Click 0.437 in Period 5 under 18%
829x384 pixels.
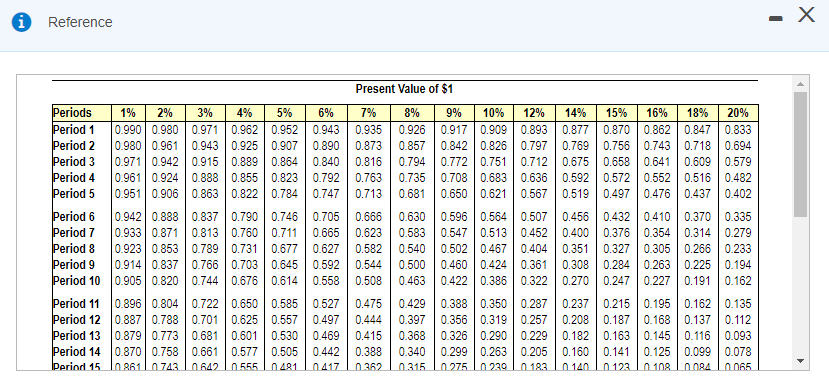(x=697, y=194)
